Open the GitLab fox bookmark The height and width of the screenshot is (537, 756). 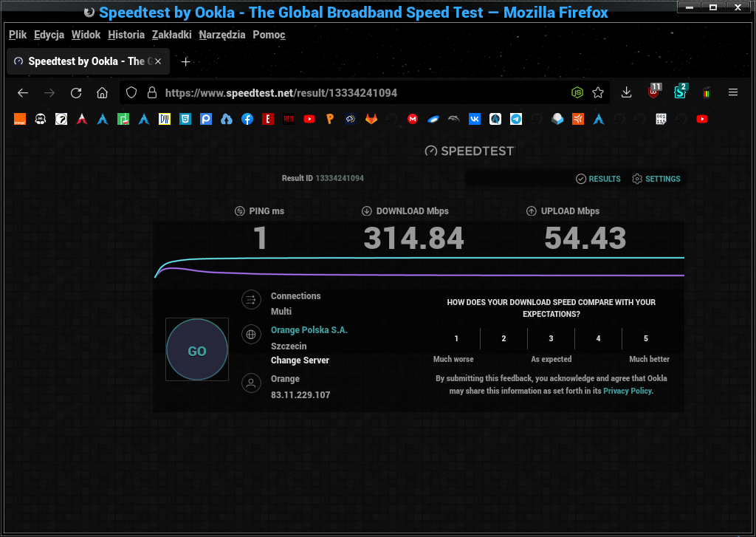point(371,119)
